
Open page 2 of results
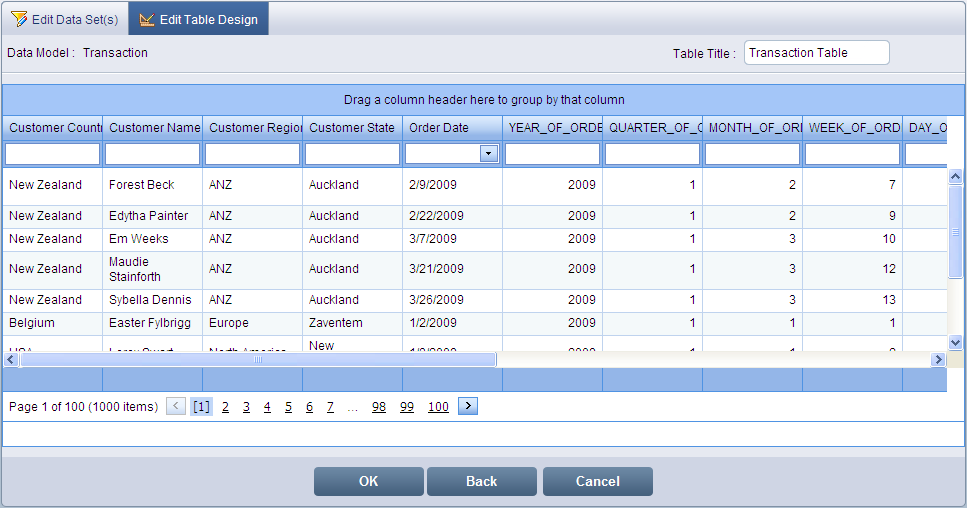click(x=225, y=407)
